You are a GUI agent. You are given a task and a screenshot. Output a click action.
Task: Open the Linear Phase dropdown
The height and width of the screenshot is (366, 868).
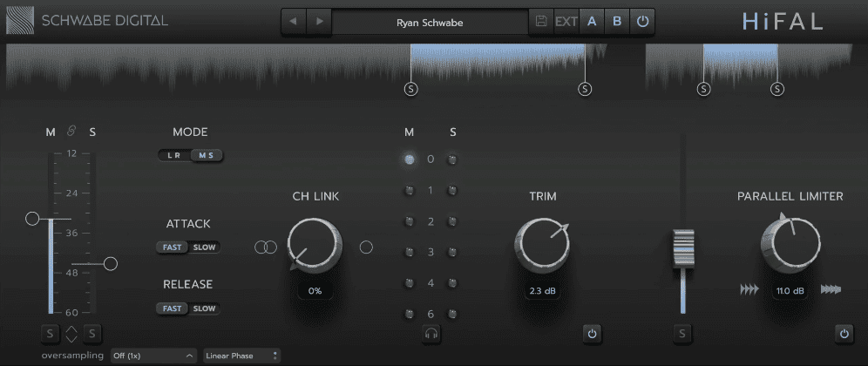[241, 356]
